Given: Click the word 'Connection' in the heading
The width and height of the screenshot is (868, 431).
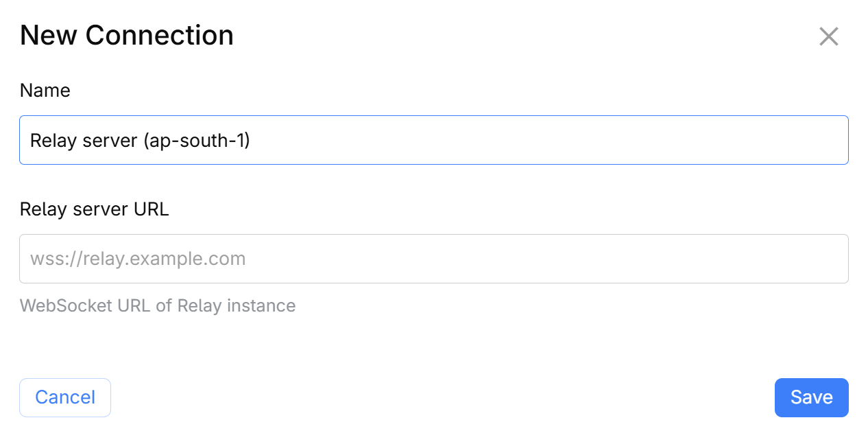Looking at the screenshot, I should pos(160,35).
